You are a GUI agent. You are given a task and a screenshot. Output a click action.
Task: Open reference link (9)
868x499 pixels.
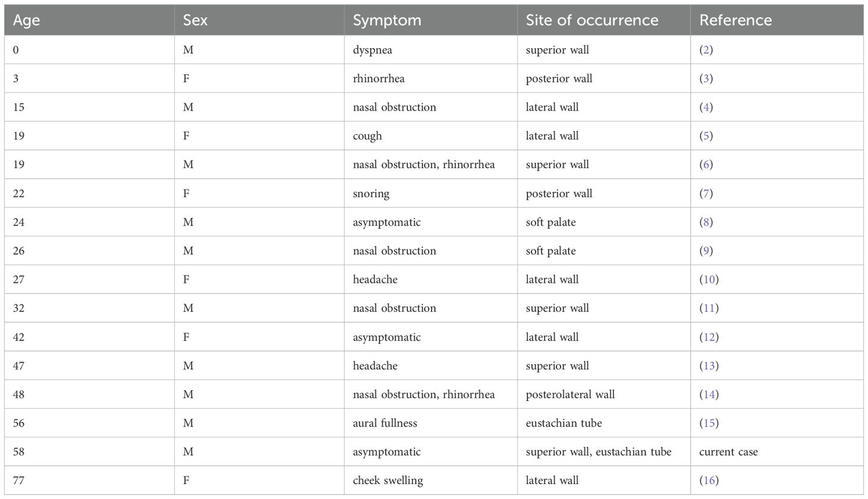pos(706,251)
